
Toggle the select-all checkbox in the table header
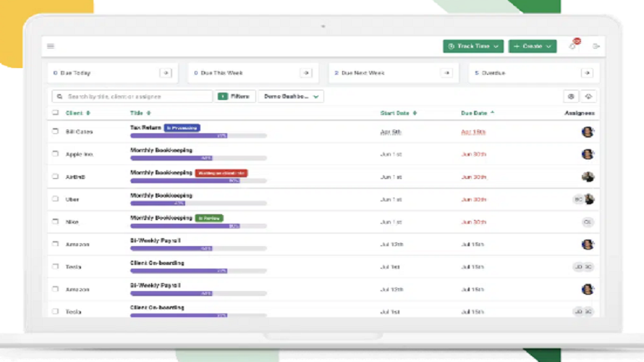tap(55, 113)
